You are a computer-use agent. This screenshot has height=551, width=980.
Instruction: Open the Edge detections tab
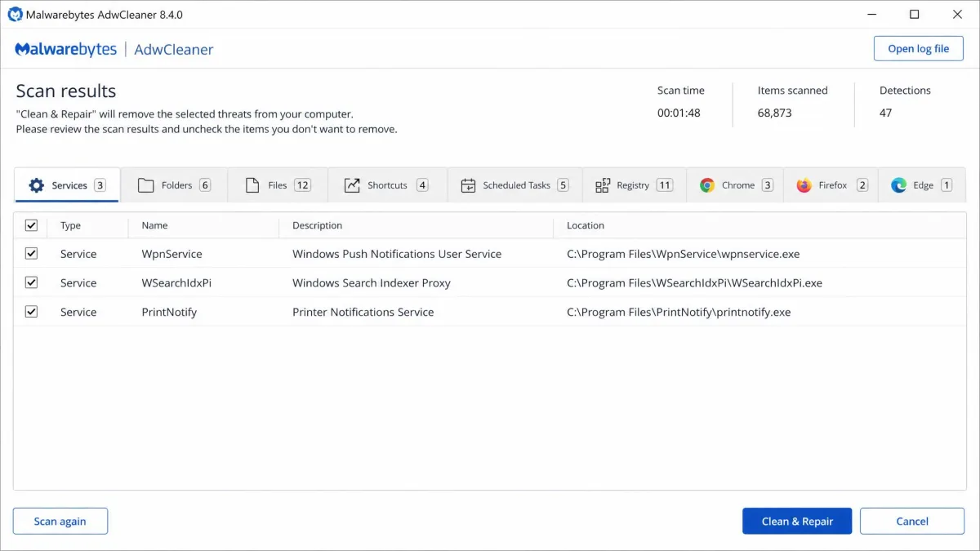tap(921, 185)
